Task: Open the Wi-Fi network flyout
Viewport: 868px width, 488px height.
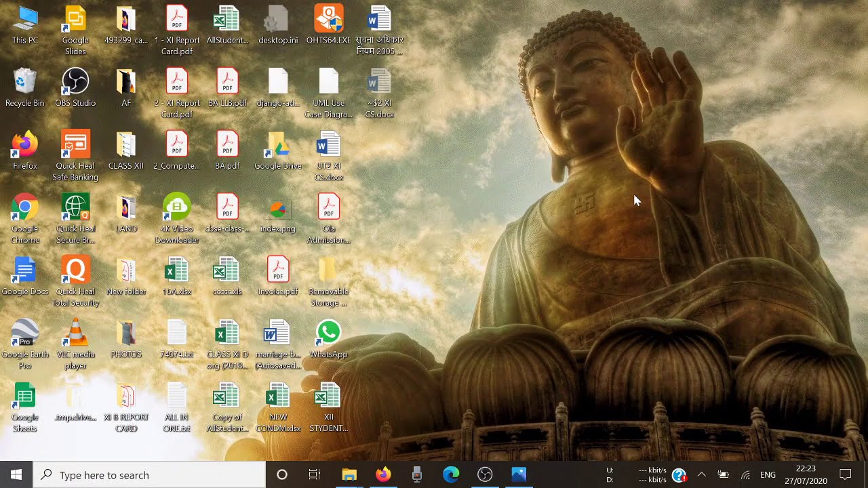Action: pyautogui.click(x=746, y=474)
